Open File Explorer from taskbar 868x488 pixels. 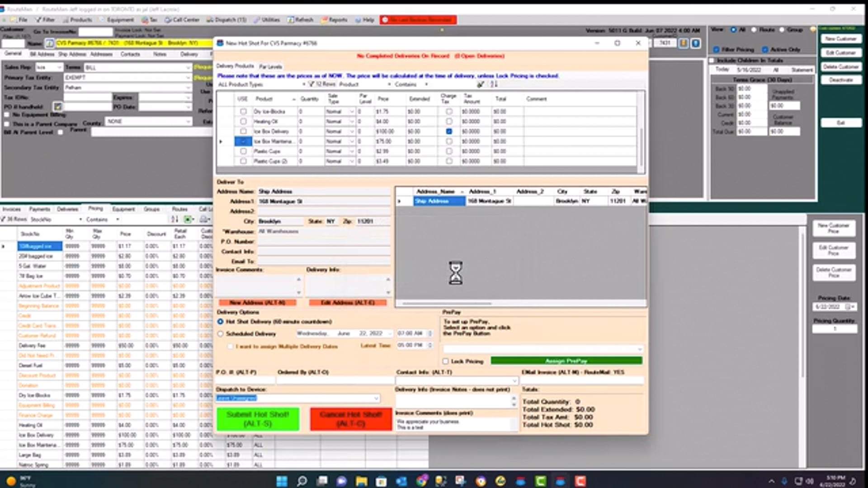tap(361, 481)
